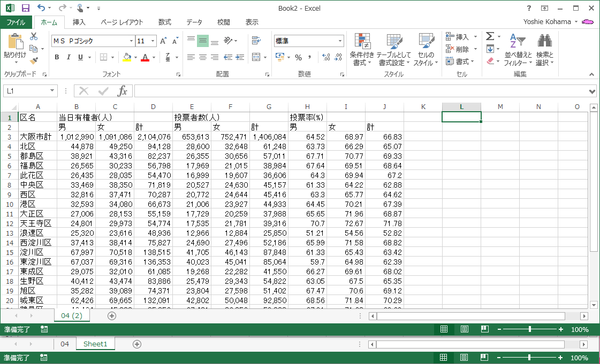
Task: Enable wrap text in cell
Action: (256, 41)
